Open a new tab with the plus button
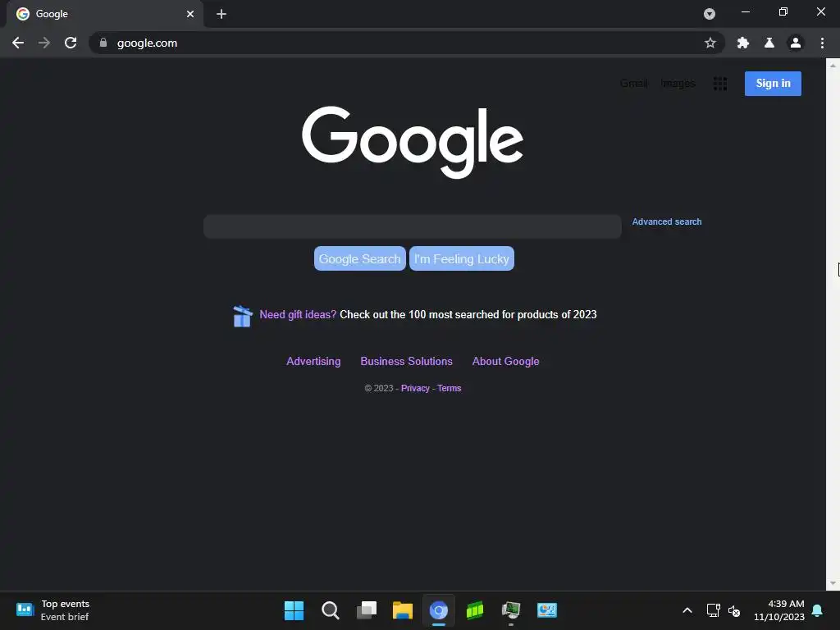The width and height of the screenshot is (840, 630). point(221,14)
